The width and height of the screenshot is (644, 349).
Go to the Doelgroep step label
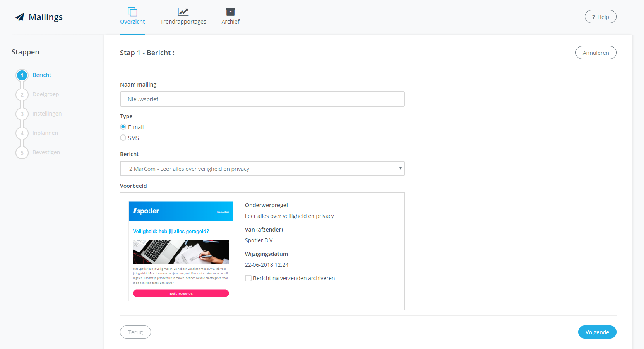[46, 94]
